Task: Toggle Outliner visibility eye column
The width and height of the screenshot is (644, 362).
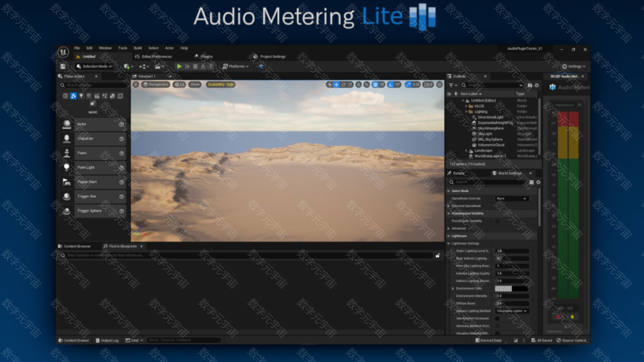Action: pos(449,94)
